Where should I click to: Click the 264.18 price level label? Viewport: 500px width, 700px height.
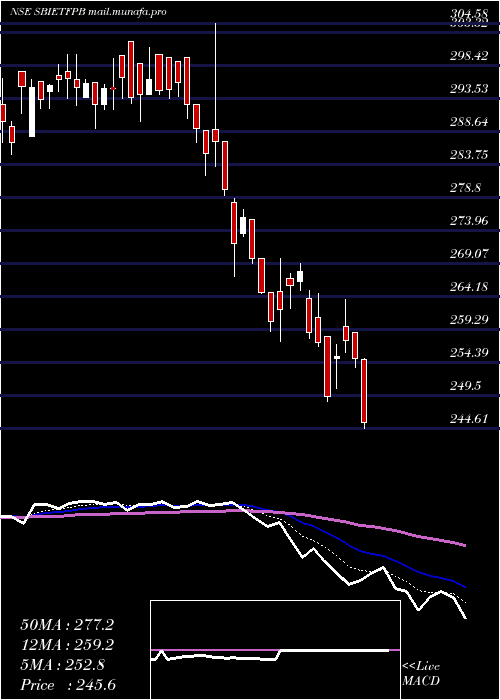coord(468,287)
